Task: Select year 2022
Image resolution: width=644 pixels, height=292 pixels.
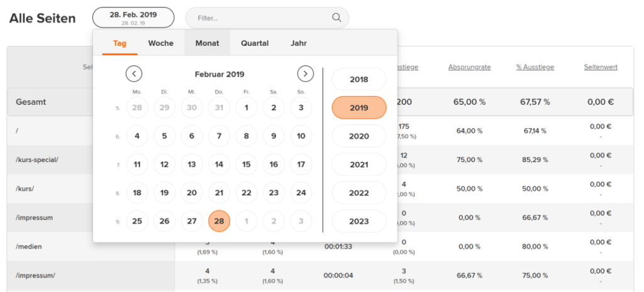Action: coord(359,193)
